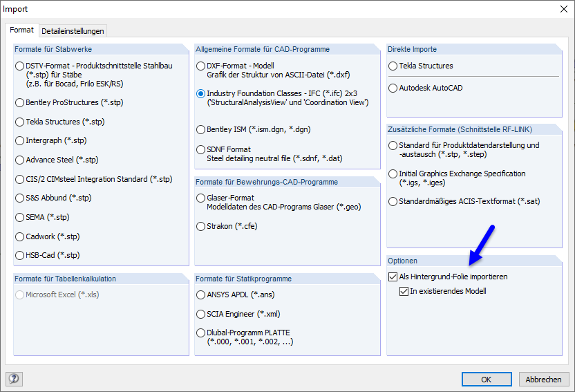The height and width of the screenshot is (392, 575).
Task: Confirm import with the OK button
Action: pos(486,379)
